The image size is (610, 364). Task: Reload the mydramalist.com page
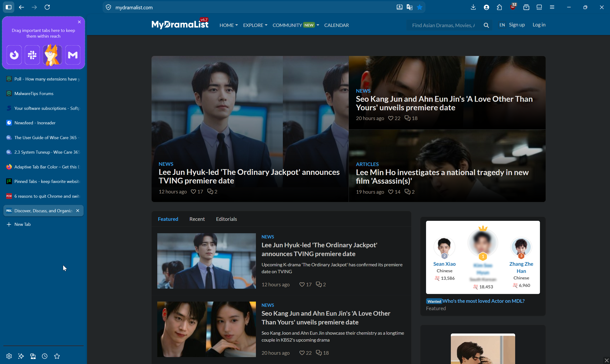click(47, 7)
